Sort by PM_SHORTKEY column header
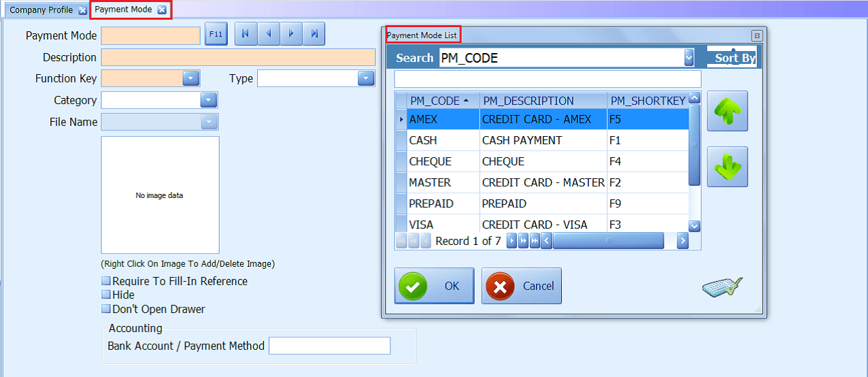This screenshot has width=868, height=377. click(648, 101)
